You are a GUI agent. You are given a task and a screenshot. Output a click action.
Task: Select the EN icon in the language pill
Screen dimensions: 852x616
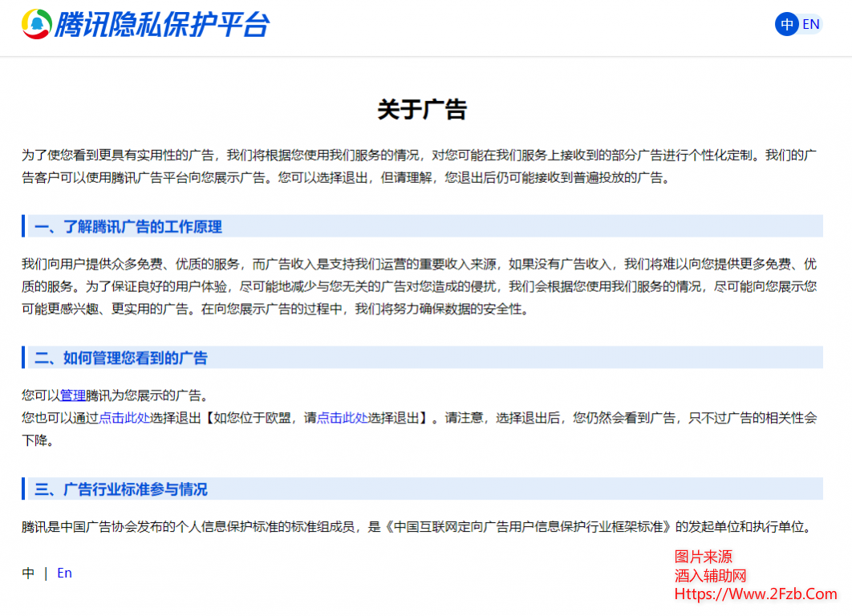click(810, 24)
